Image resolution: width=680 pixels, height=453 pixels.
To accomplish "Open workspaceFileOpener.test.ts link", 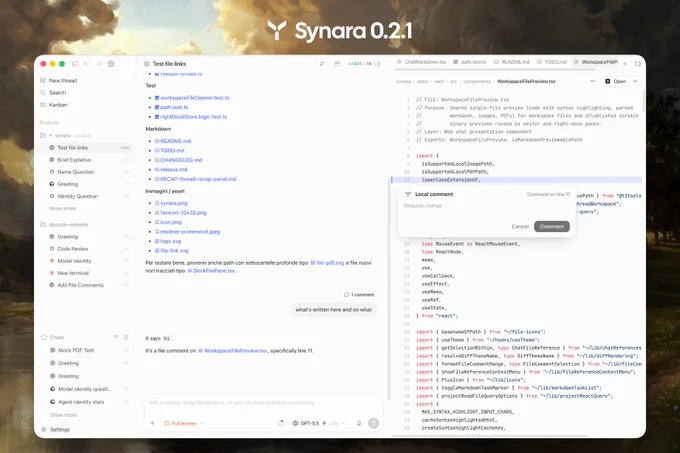I will pyautogui.click(x=192, y=98).
